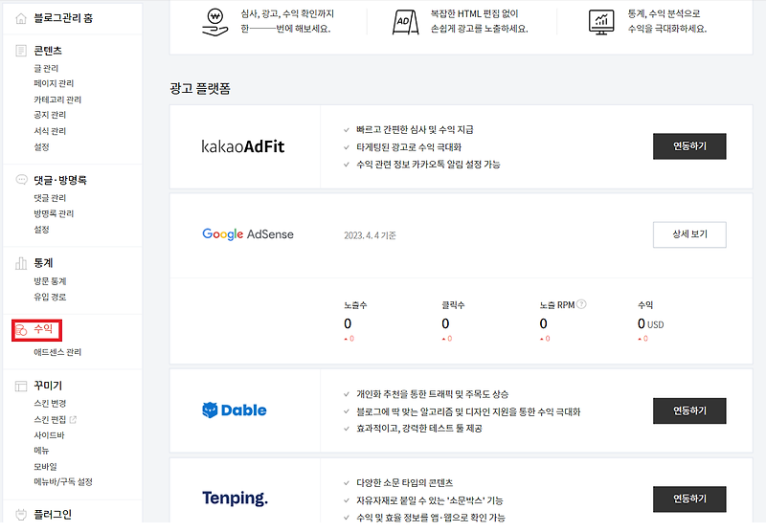The image size is (766, 532).
Task: Click '개인화 추천을 통한 트래픽 및 주목도 상승' text
Action: point(433,394)
